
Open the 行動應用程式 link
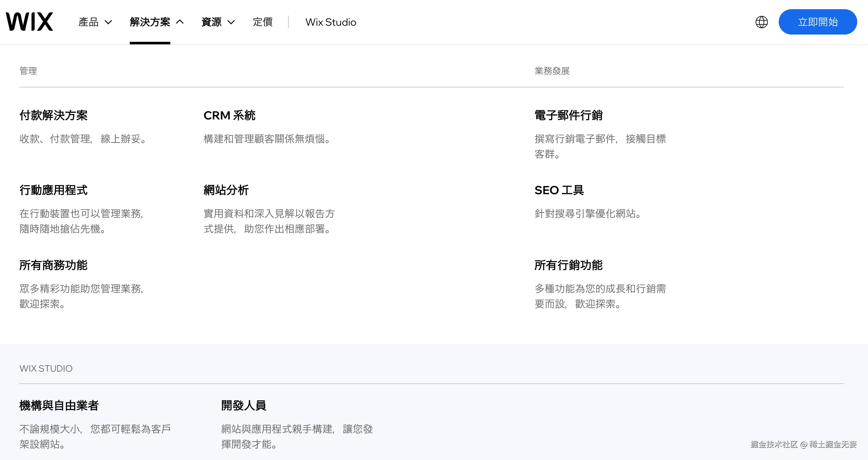[x=53, y=190]
